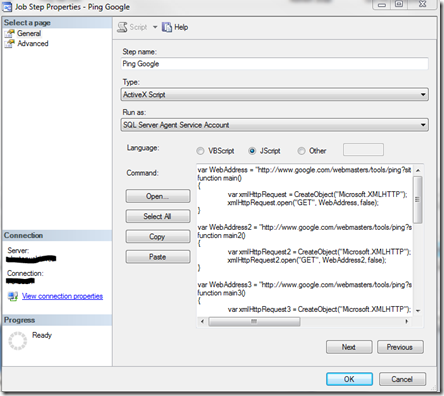Select the General page icon

pos(10,33)
